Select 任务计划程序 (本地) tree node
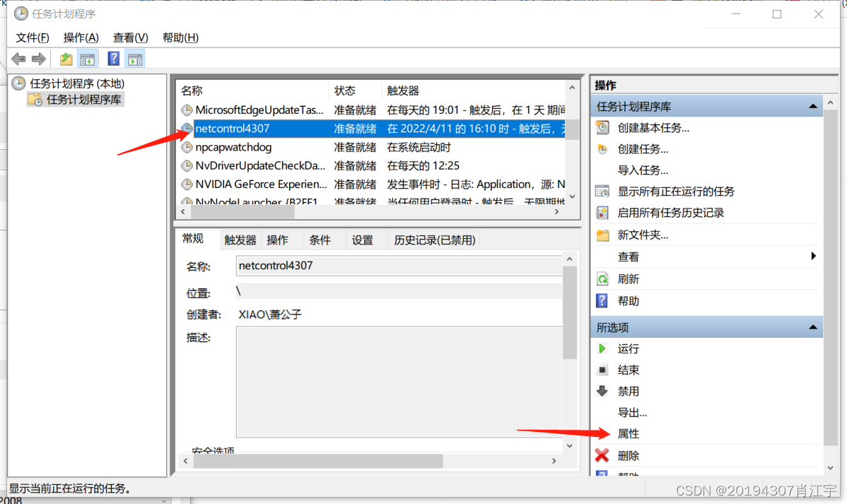847x504 pixels. (x=76, y=83)
